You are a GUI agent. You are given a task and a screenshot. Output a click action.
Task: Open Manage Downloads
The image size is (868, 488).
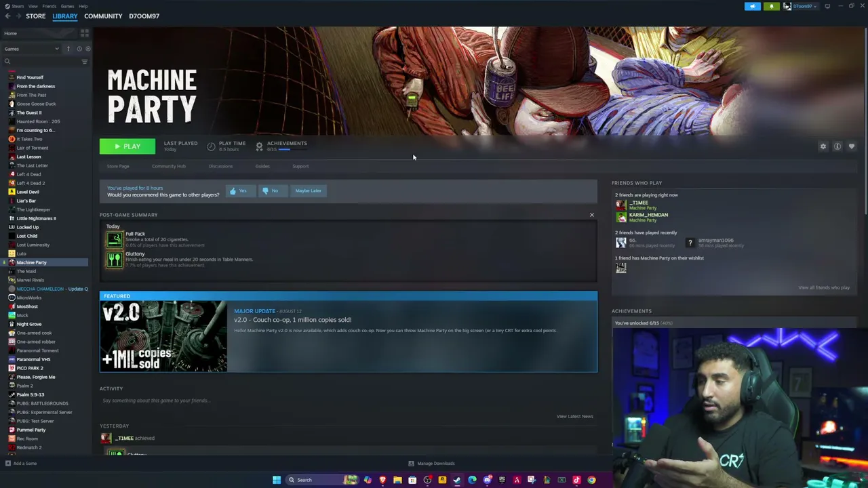tap(431, 464)
